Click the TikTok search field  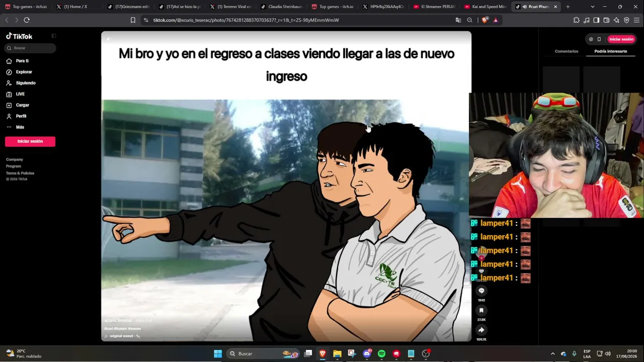[x=30, y=48]
